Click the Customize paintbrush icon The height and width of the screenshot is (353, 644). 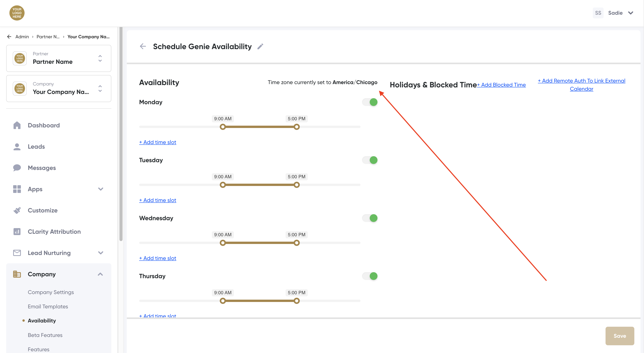pyautogui.click(x=17, y=210)
